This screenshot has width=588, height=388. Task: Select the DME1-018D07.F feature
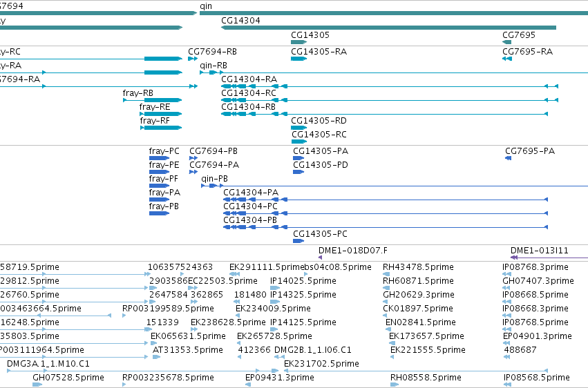[320, 258]
